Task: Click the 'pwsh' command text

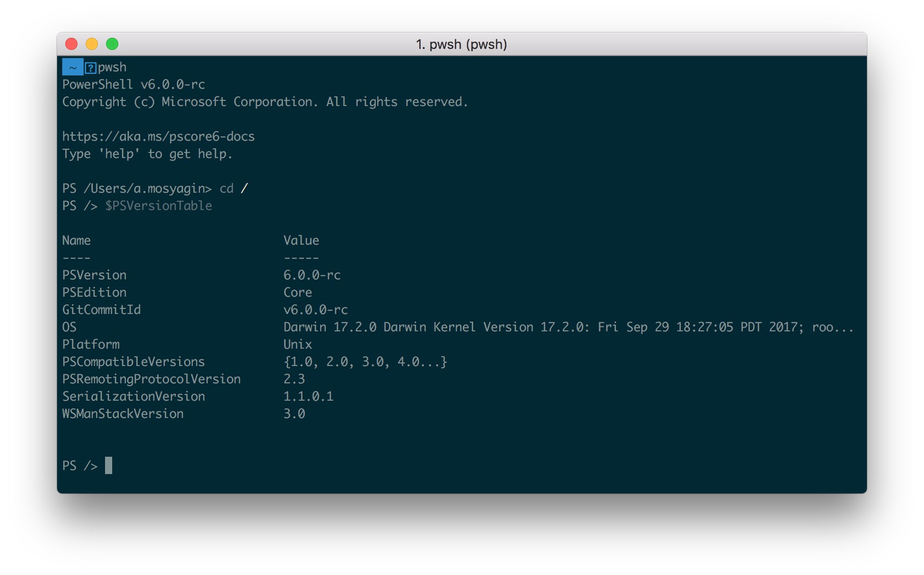Action: [112, 68]
